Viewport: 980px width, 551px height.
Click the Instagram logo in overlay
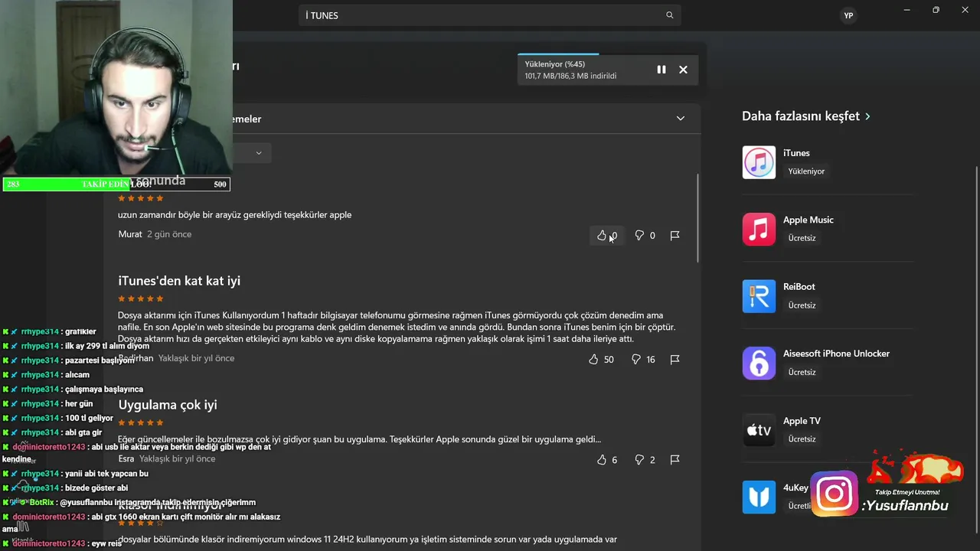pyautogui.click(x=835, y=494)
